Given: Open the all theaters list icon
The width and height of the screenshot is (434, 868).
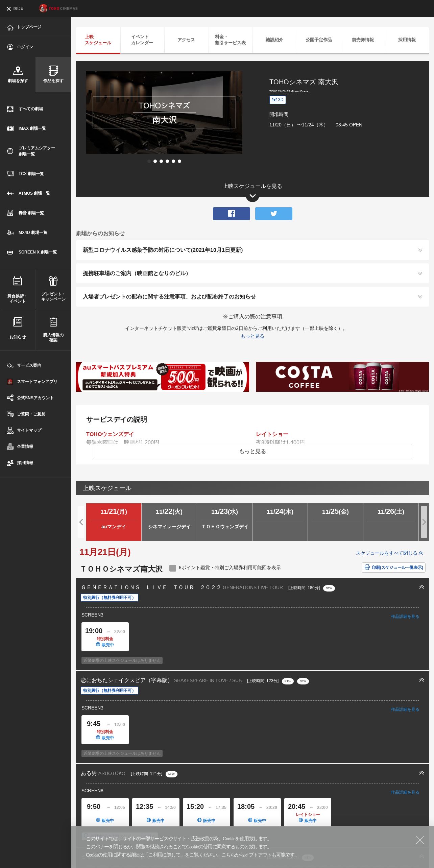Looking at the screenshot, I should point(10,109).
